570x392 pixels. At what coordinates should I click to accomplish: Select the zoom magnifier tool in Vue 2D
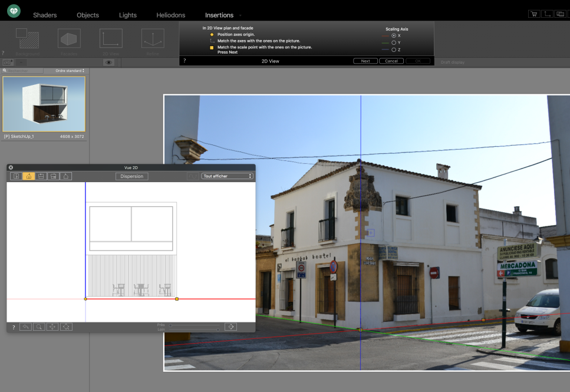(x=39, y=327)
